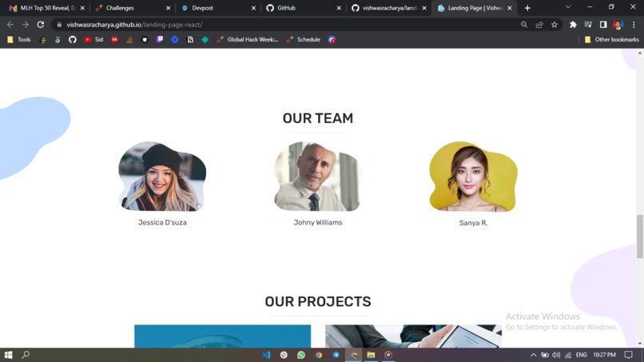This screenshot has height=362, width=644.
Task: Open the Chrome three-dot menu
Action: pos(634,25)
